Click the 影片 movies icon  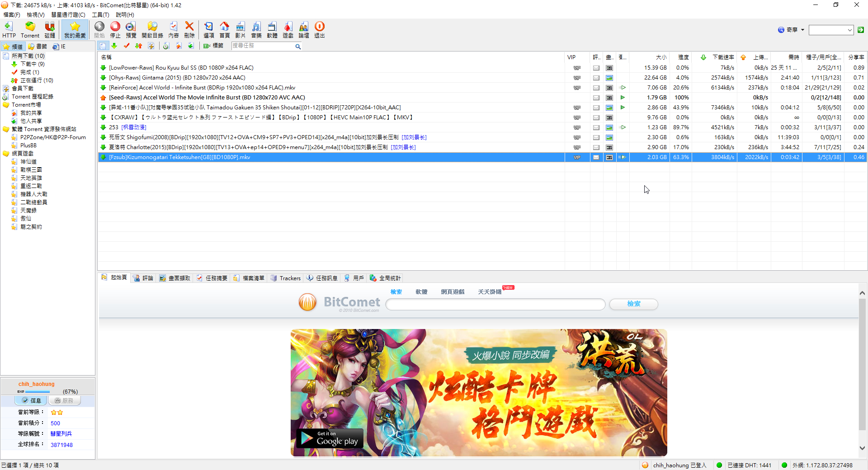pyautogui.click(x=241, y=30)
